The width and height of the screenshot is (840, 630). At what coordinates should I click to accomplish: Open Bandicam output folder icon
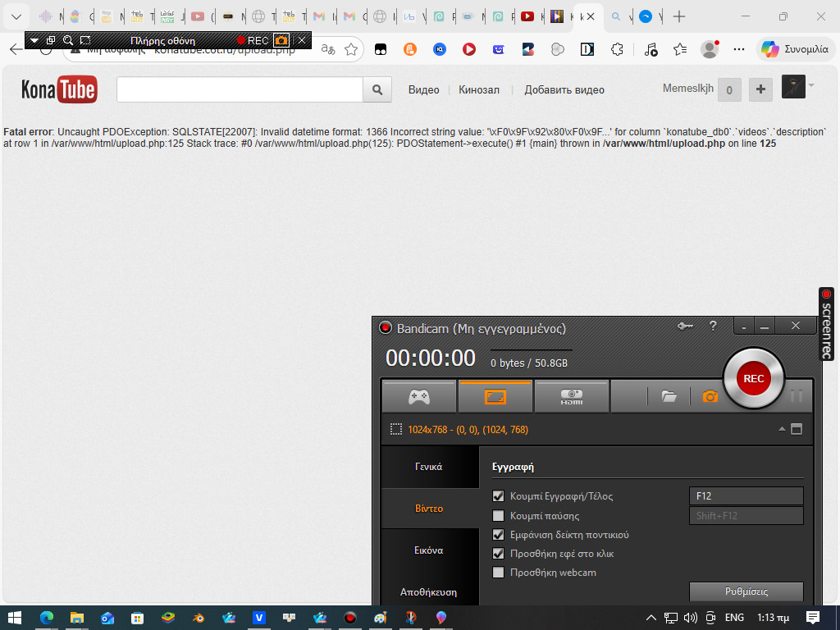coord(669,397)
